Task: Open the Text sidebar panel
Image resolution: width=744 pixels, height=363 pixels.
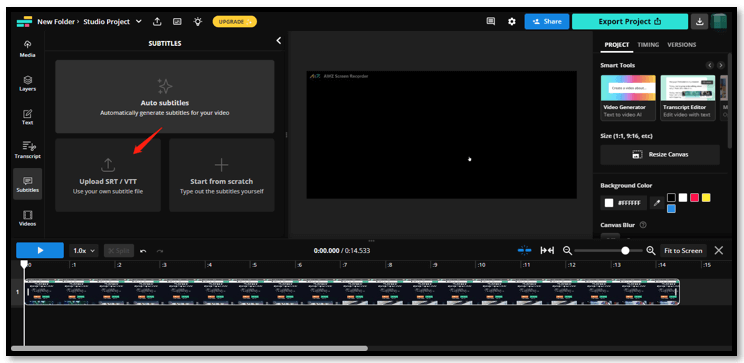Action: 28,117
